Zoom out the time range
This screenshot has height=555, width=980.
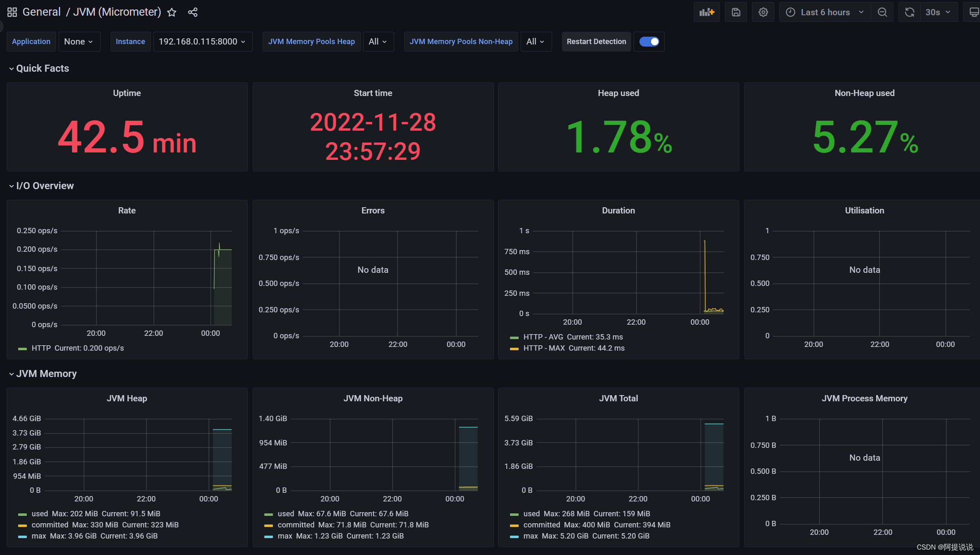(x=882, y=12)
